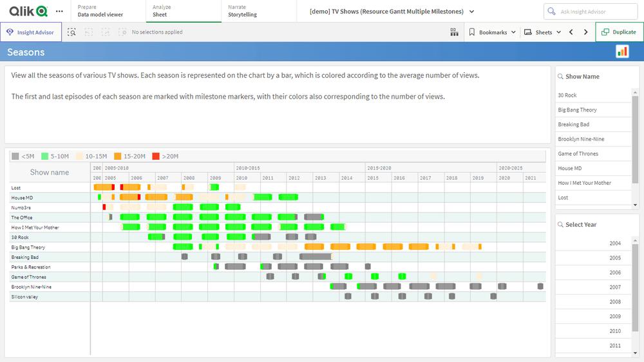
Task: Click the step back selections icon
Action: [x=89, y=32]
